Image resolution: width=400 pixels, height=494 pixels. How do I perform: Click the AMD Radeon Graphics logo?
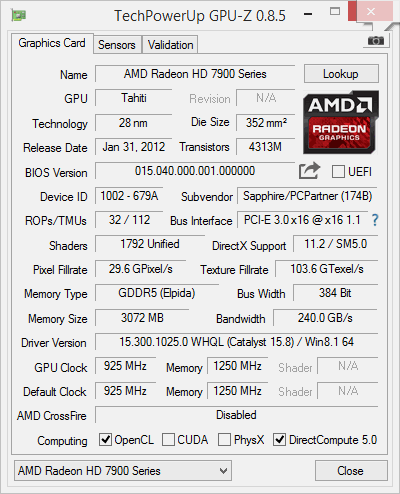coord(341,122)
